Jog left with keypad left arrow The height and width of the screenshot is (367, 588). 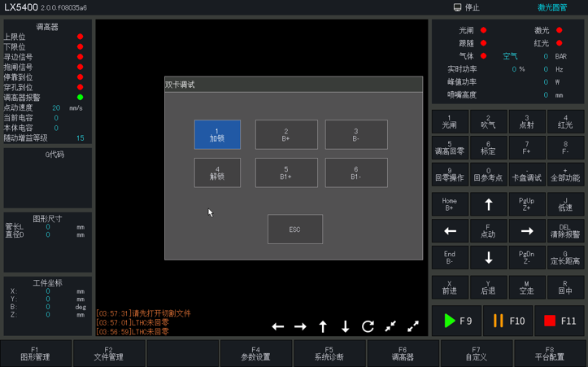pos(450,231)
